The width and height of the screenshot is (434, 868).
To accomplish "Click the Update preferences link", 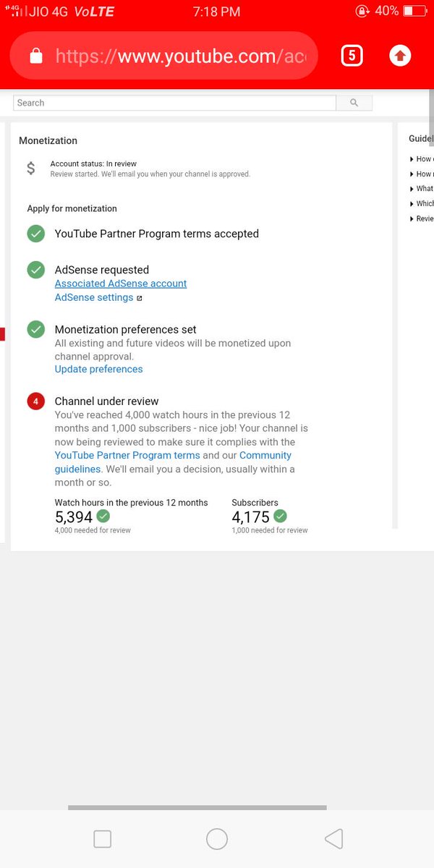I will tap(99, 369).
